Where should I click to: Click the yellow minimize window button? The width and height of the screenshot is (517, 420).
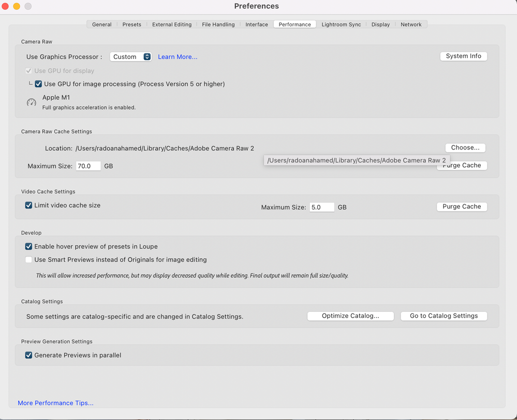coord(17,6)
